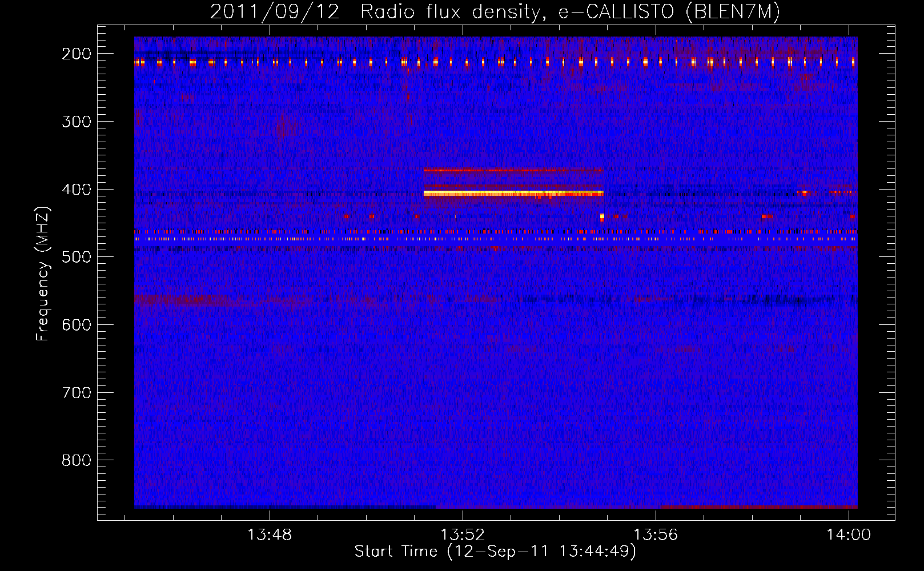924x571 pixels.
Task: Click the 13:56 time axis label
Action: click(x=656, y=534)
